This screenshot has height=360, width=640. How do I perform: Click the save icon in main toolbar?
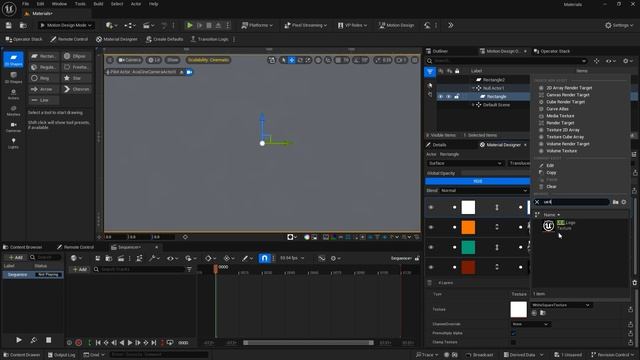[x=9, y=25]
